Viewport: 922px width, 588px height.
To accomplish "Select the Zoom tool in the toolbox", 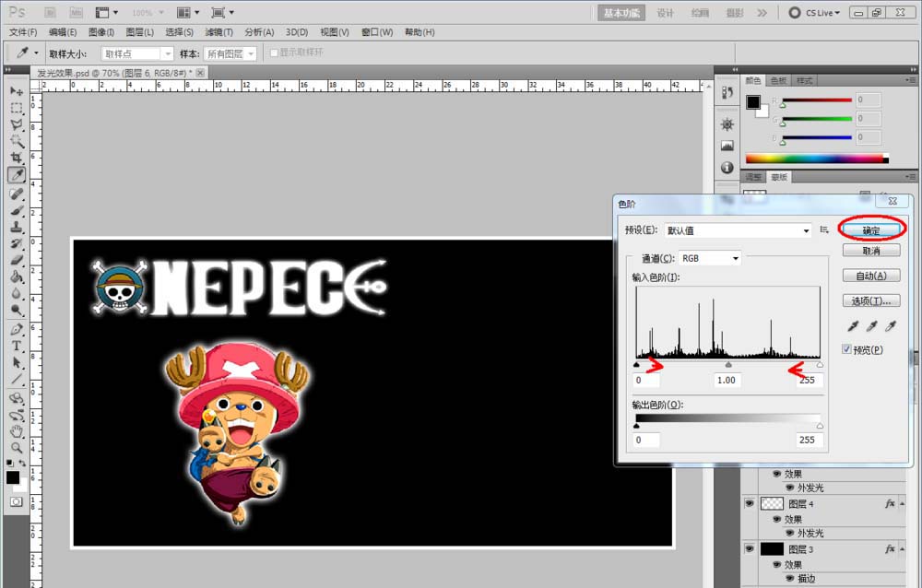I will 17,448.
